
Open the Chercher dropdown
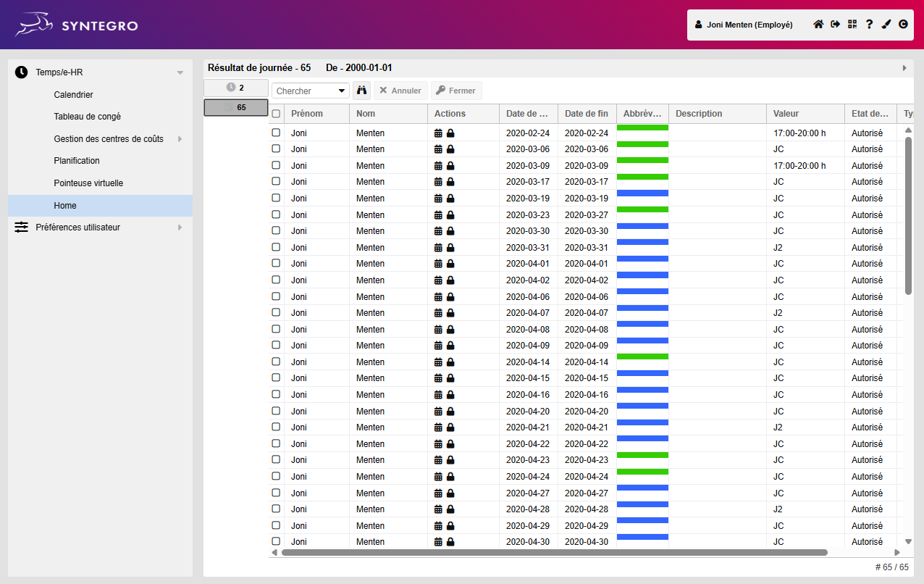[310, 91]
